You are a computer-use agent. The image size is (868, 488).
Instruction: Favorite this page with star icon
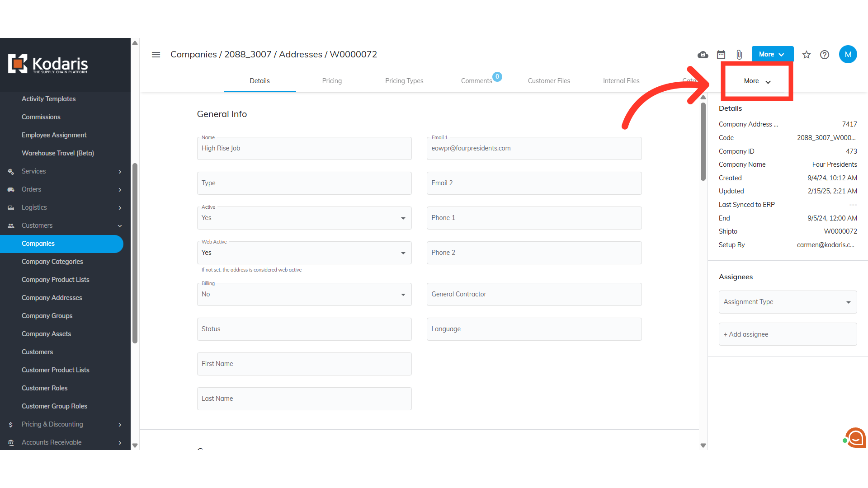click(x=807, y=55)
